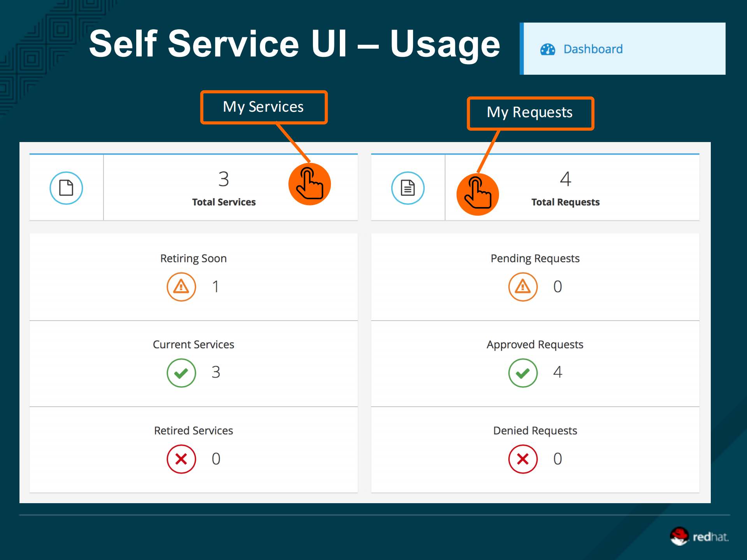Click the Pending Requests warning icon
747x560 pixels.
coord(523,287)
